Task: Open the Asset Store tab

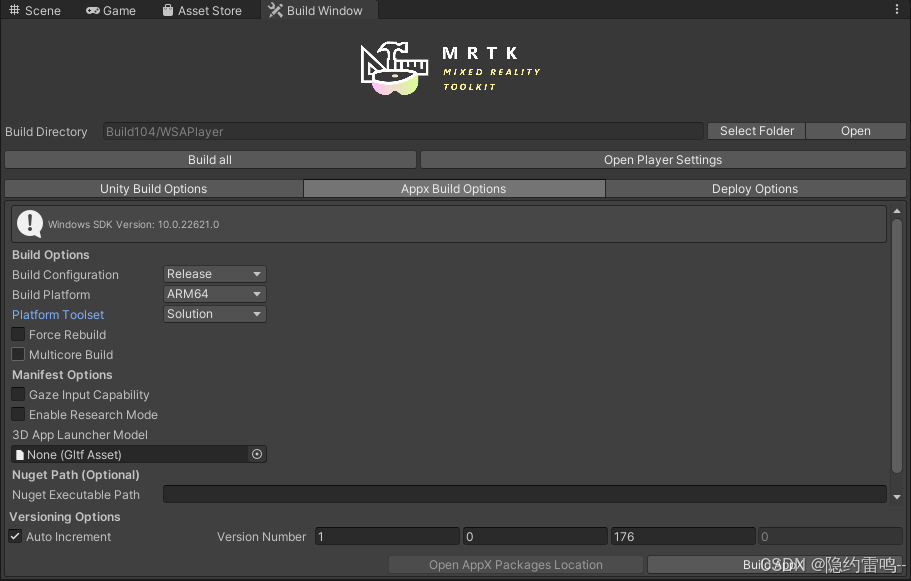Action: 202,10
